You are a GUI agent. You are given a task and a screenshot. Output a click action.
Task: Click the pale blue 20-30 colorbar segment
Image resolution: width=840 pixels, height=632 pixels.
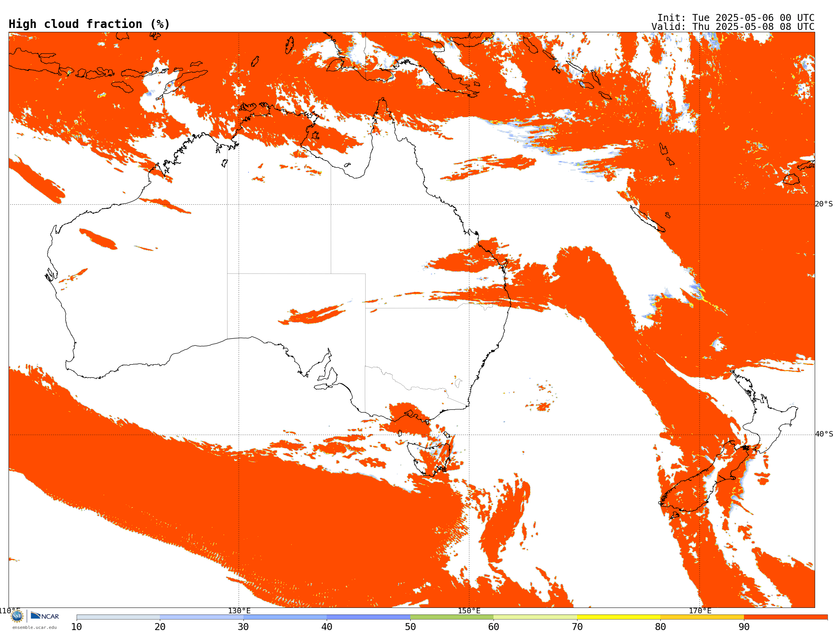point(201,617)
